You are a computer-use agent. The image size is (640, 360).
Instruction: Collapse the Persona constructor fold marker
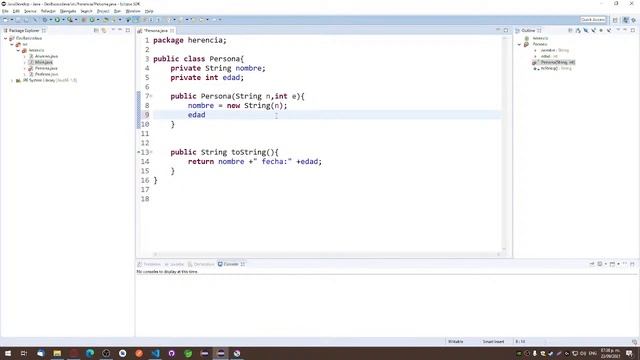[x=151, y=96]
